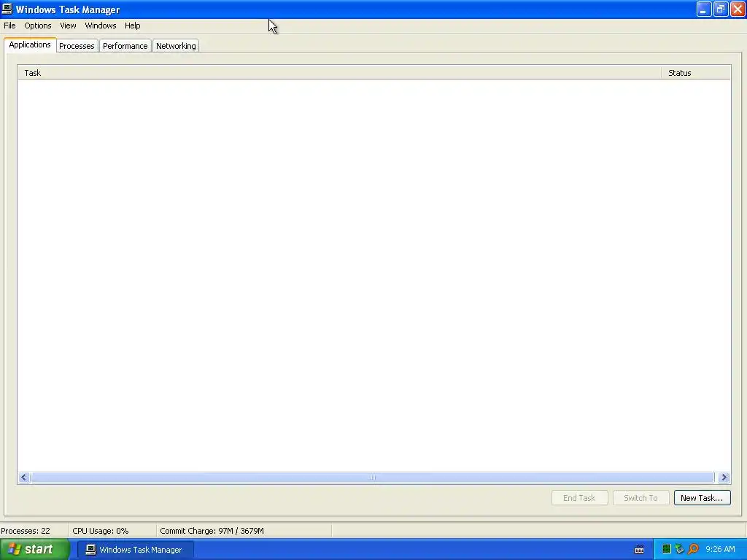Click the safely remove hardware tray icon
747x560 pixels.
(x=679, y=550)
